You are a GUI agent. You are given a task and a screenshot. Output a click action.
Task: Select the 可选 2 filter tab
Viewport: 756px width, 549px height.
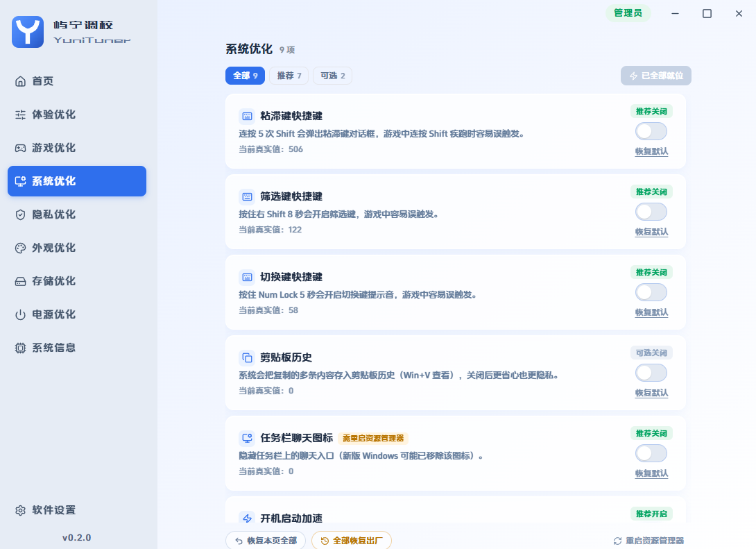(333, 76)
